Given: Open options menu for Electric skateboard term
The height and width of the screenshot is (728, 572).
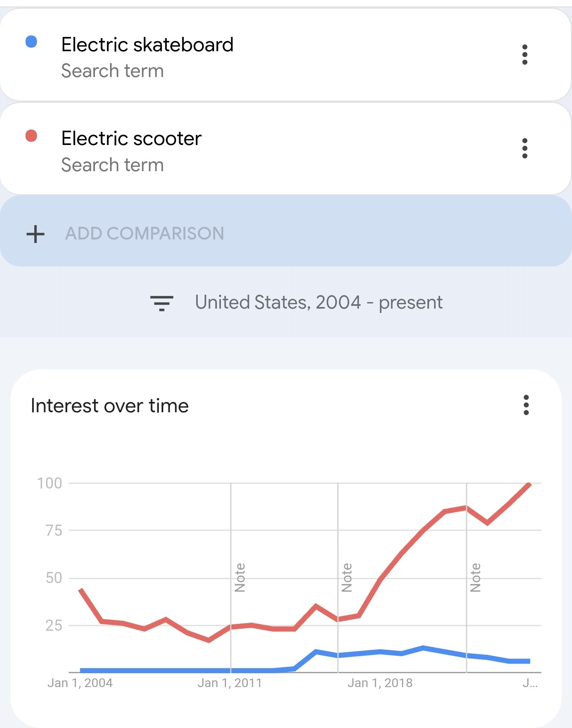Looking at the screenshot, I should click(524, 54).
